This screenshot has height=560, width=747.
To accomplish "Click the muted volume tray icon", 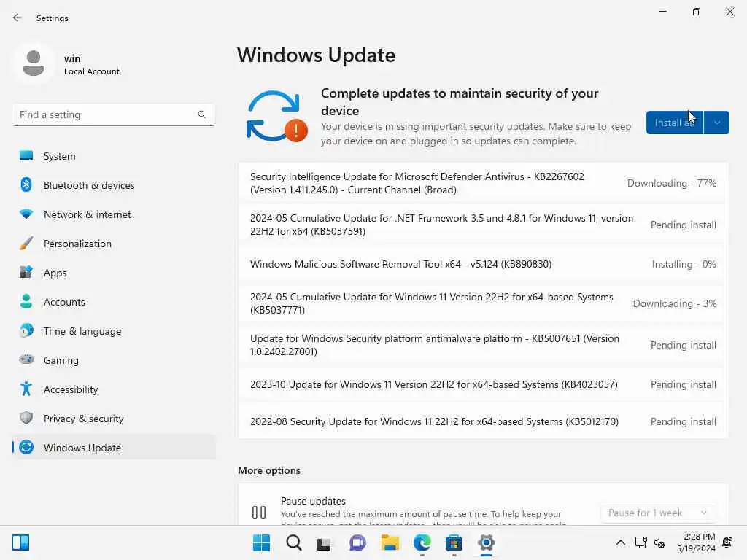I will [x=659, y=542].
